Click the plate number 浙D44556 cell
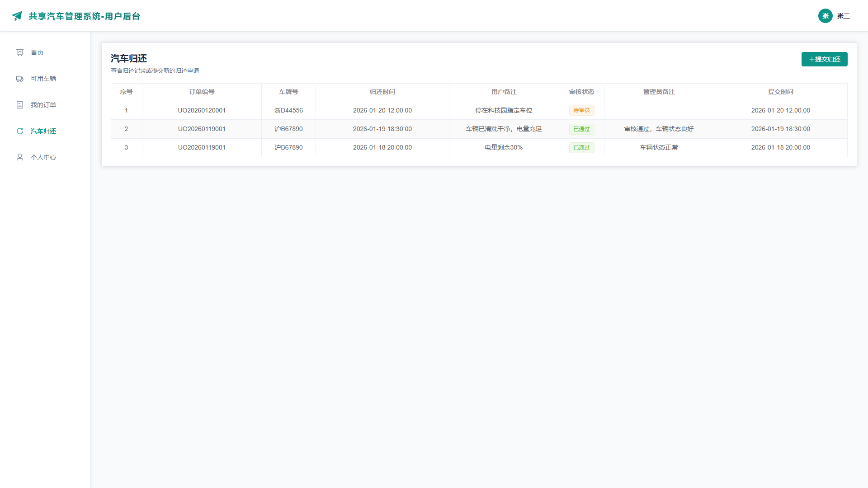Image resolution: width=868 pixels, height=488 pixels. coord(288,110)
